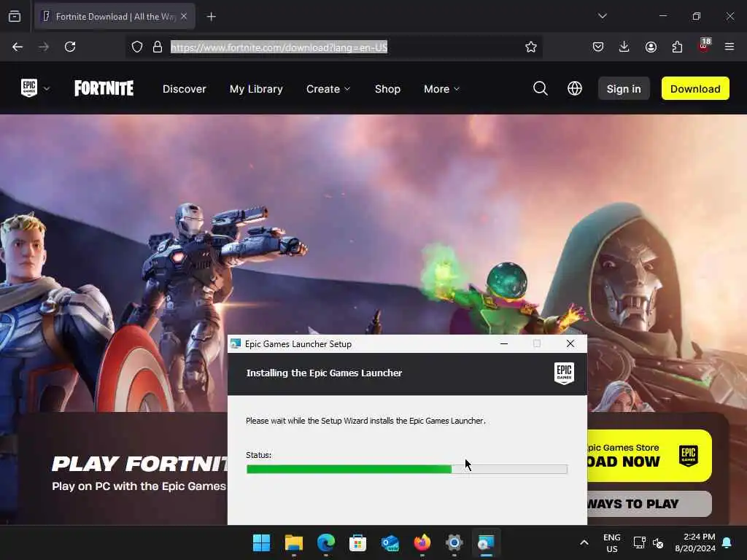Image resolution: width=747 pixels, height=560 pixels.
Task: Open the Firefox downloads panel
Action: pos(624,47)
